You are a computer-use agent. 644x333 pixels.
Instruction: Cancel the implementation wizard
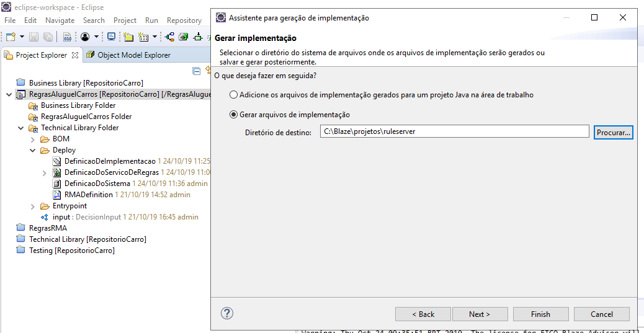click(602, 314)
